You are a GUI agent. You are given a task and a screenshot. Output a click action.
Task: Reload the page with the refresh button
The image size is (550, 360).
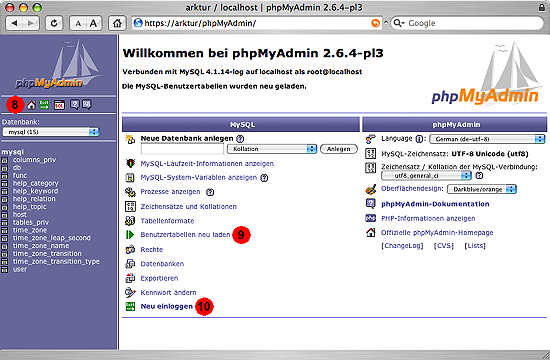[54, 23]
